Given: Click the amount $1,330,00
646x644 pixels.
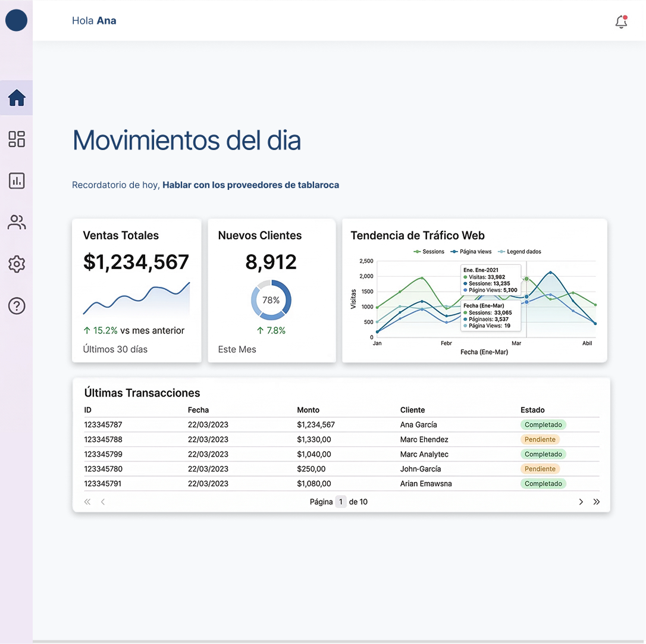Looking at the screenshot, I should tap(314, 439).
